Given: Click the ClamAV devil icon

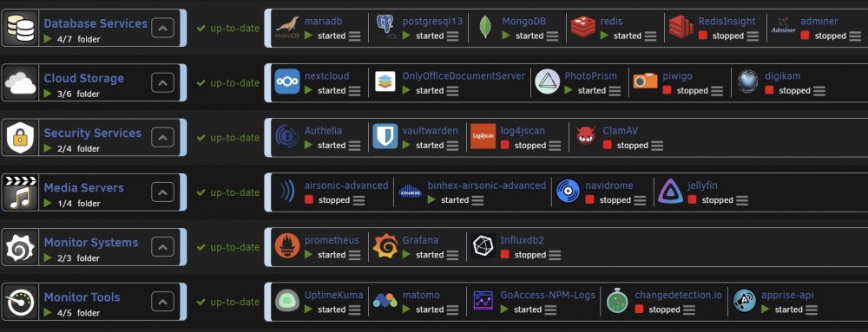Looking at the screenshot, I should click(585, 136).
